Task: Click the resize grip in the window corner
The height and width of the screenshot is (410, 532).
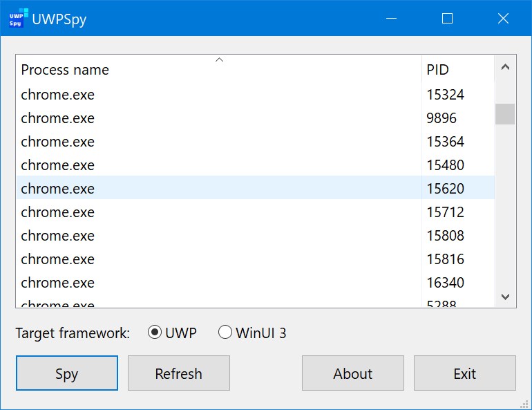Action: point(524,404)
